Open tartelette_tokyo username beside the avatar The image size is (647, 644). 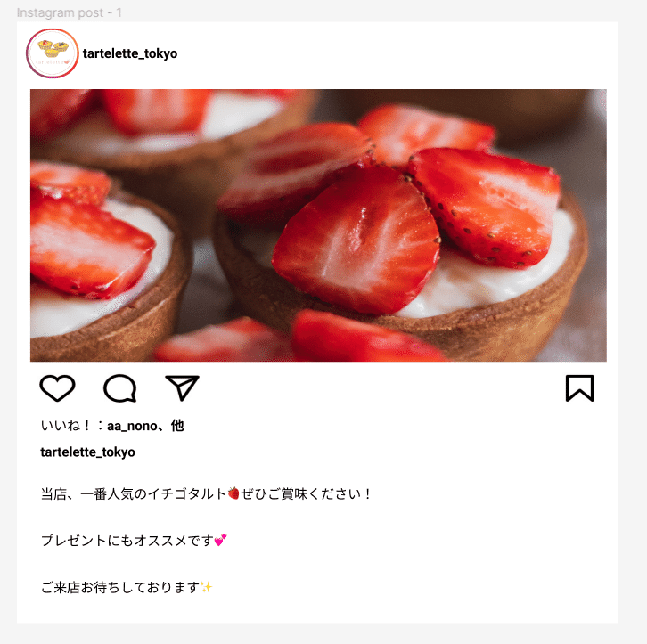coord(130,53)
